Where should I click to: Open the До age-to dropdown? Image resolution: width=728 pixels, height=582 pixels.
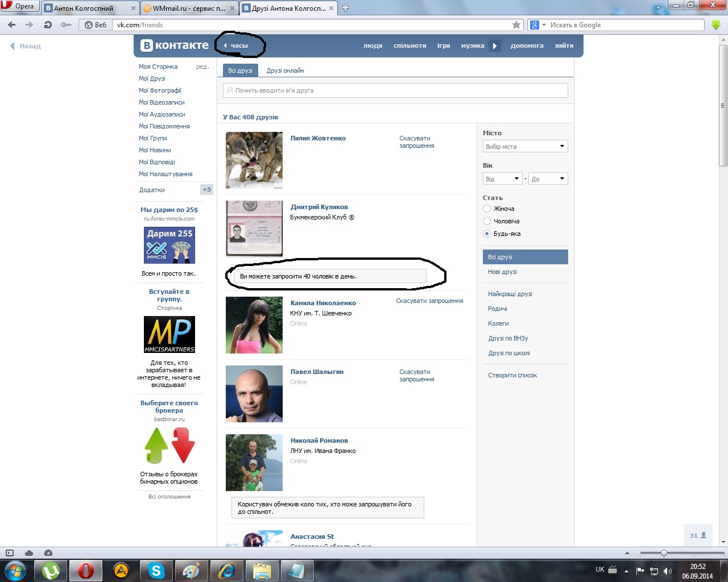coord(548,179)
